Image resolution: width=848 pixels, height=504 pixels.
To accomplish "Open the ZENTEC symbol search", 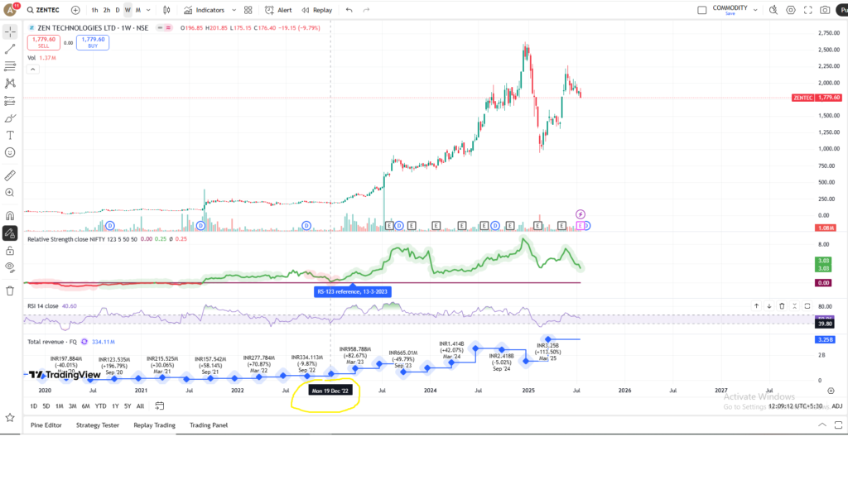I will pyautogui.click(x=43, y=10).
